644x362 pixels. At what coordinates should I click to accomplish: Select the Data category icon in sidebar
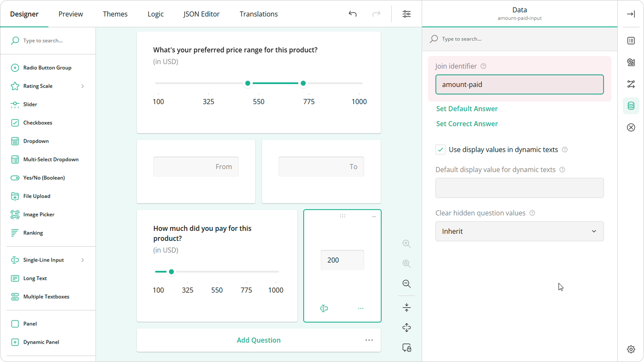pyautogui.click(x=631, y=106)
